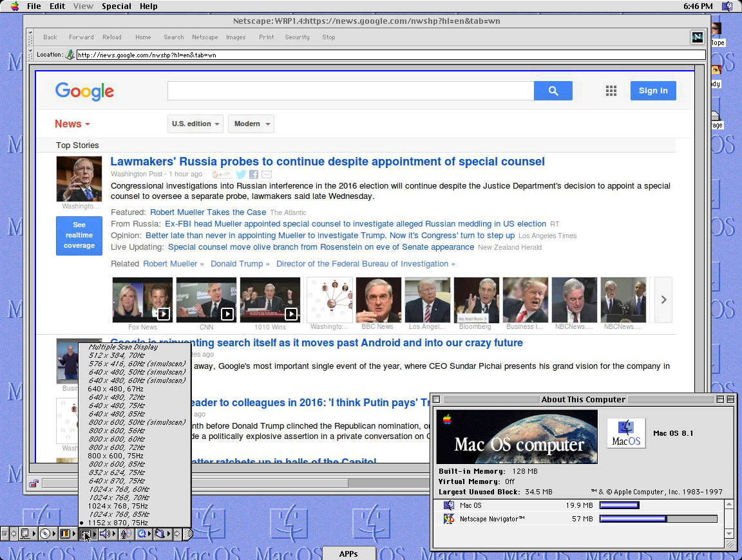Open the Lawmakers' Russia probes headline link
The image size is (742, 560).
(x=327, y=162)
